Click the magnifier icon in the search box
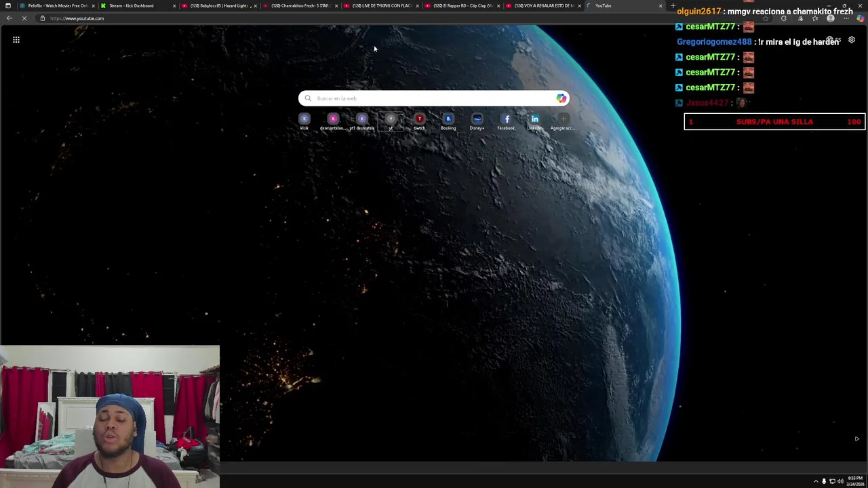868x488 pixels. click(308, 98)
